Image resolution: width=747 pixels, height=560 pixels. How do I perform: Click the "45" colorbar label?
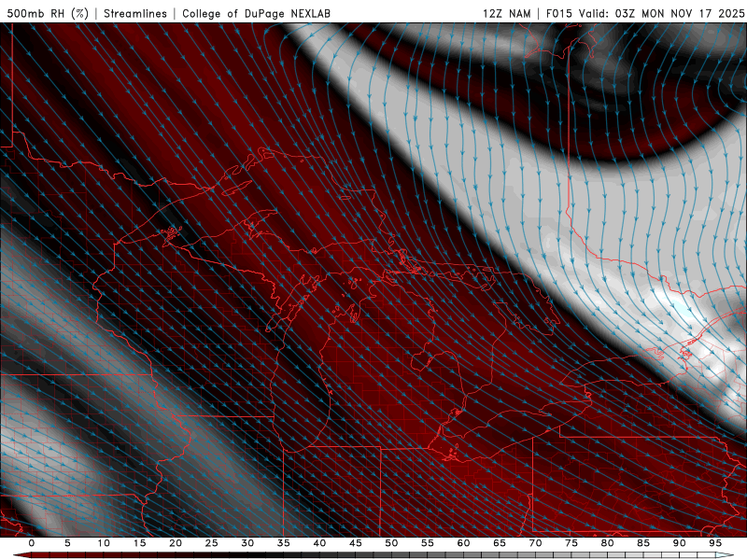coord(356,543)
